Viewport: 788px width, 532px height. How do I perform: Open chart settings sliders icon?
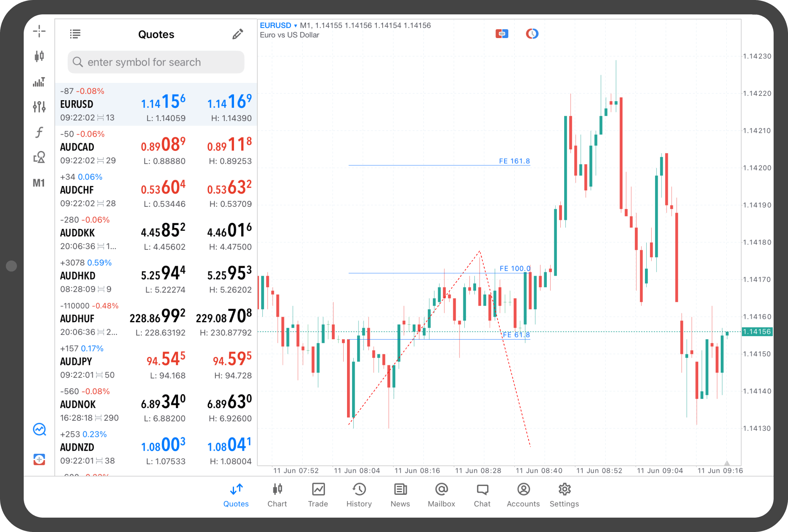(x=39, y=107)
